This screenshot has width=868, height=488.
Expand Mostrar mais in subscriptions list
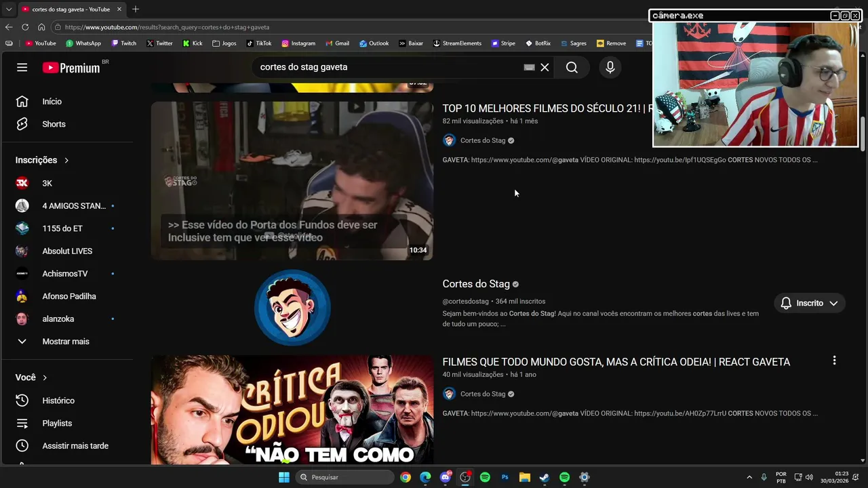[67, 342]
